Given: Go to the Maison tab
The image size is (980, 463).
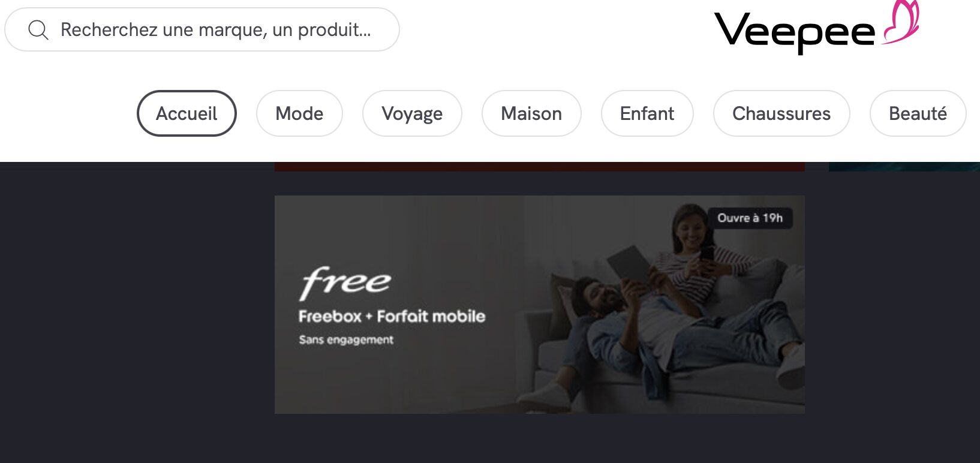Looking at the screenshot, I should click(x=531, y=113).
